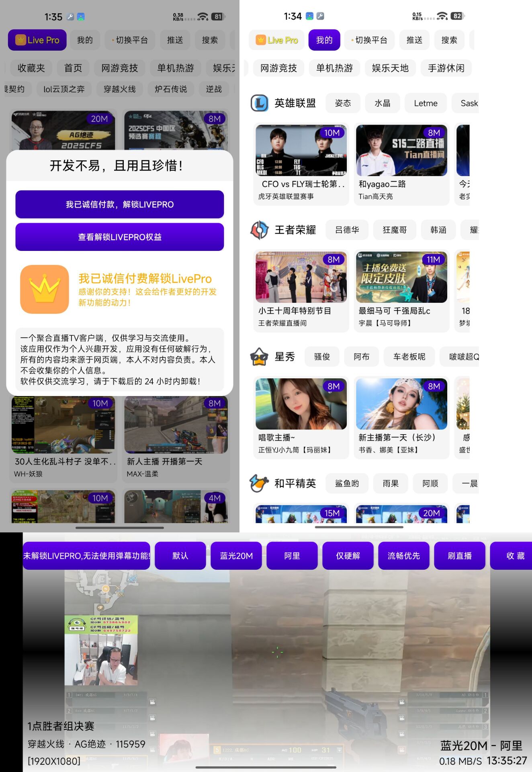
Task: Open 唱歌主播~ stream thumbnail
Action: coord(301,404)
